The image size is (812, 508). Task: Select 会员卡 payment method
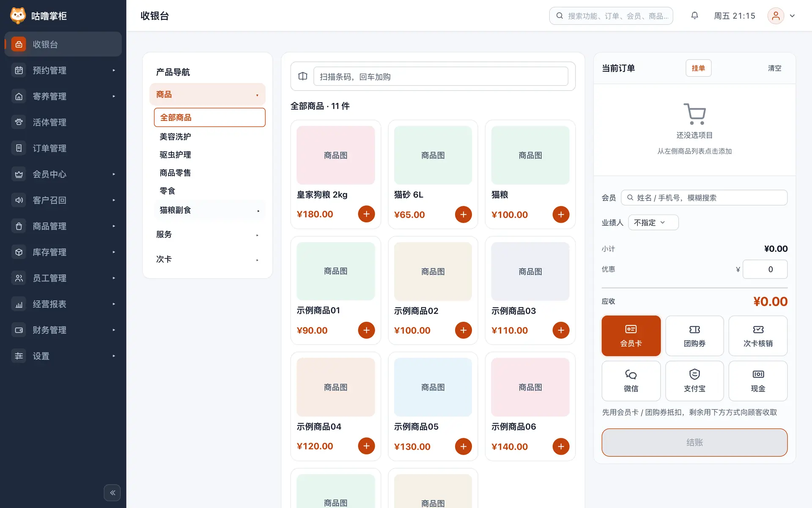[631, 336]
